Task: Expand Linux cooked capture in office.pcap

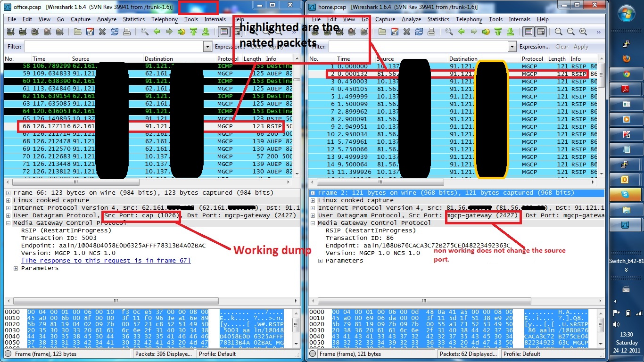Action: point(8,200)
